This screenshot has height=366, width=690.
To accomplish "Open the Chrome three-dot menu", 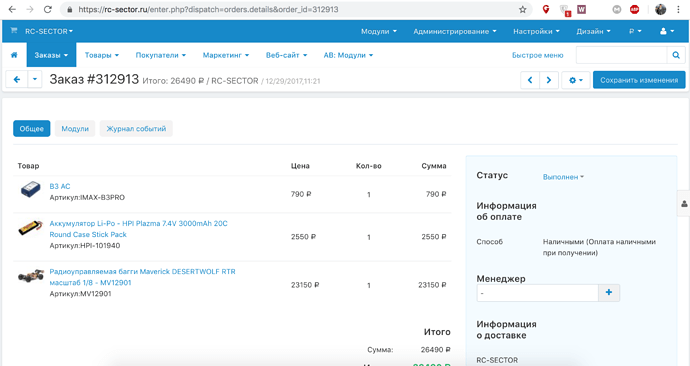I will pos(679,9).
